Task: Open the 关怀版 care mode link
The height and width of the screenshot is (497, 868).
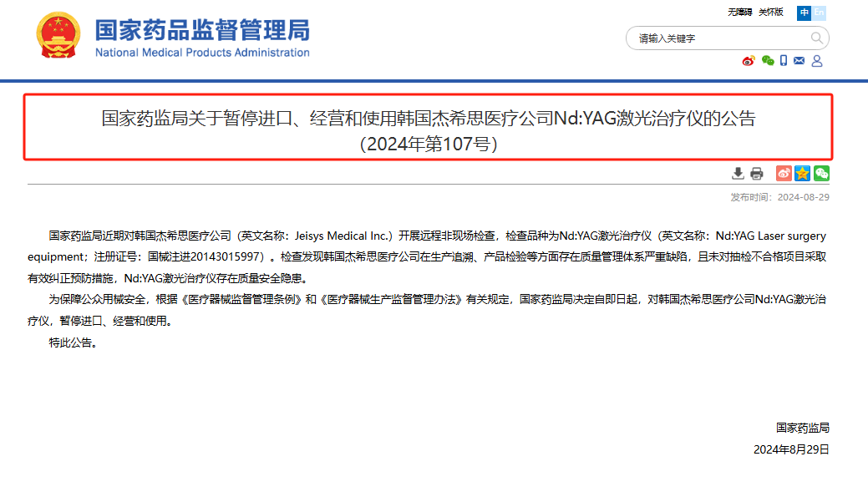Action: [771, 13]
